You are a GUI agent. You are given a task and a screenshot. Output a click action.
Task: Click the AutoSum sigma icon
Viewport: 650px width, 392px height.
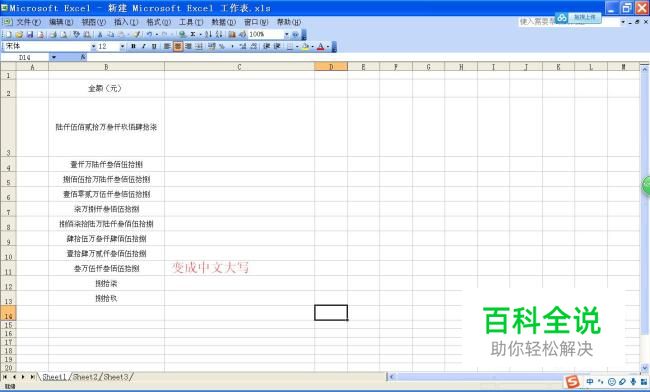click(193, 35)
